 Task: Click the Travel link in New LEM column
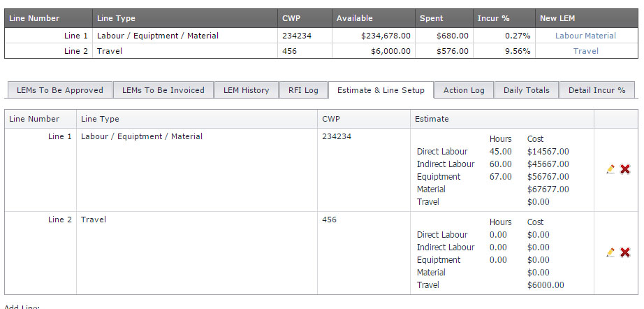(585, 51)
